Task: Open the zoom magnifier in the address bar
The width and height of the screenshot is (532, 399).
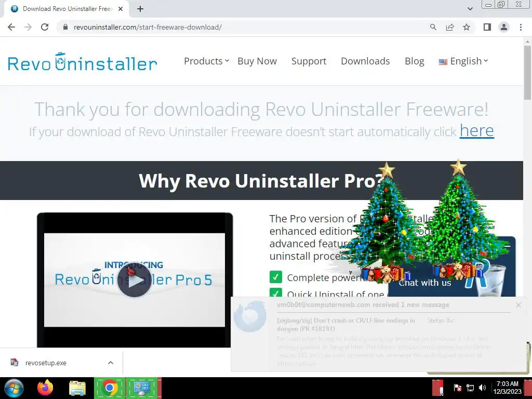Action: 433,27
